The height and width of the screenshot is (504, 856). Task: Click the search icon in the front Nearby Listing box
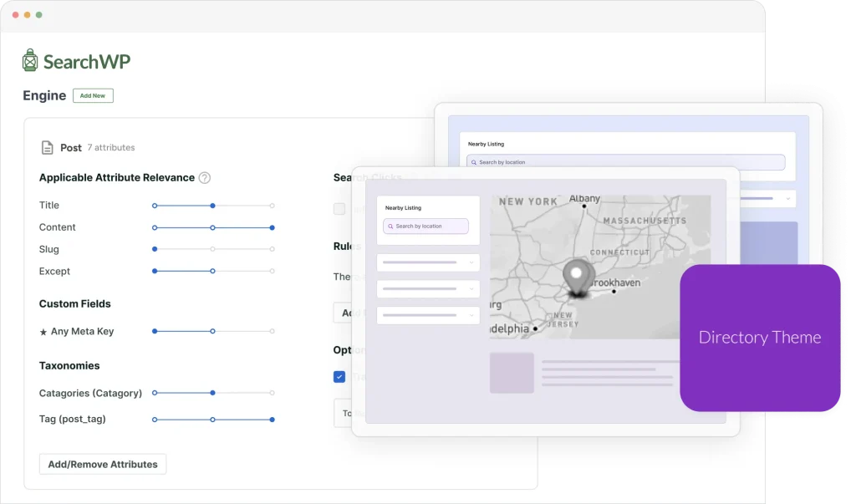(390, 226)
